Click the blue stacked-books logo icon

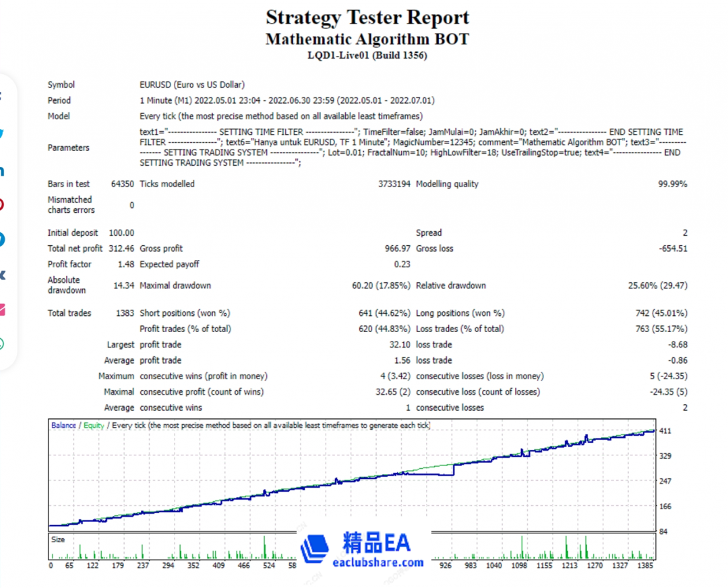[x=314, y=549]
